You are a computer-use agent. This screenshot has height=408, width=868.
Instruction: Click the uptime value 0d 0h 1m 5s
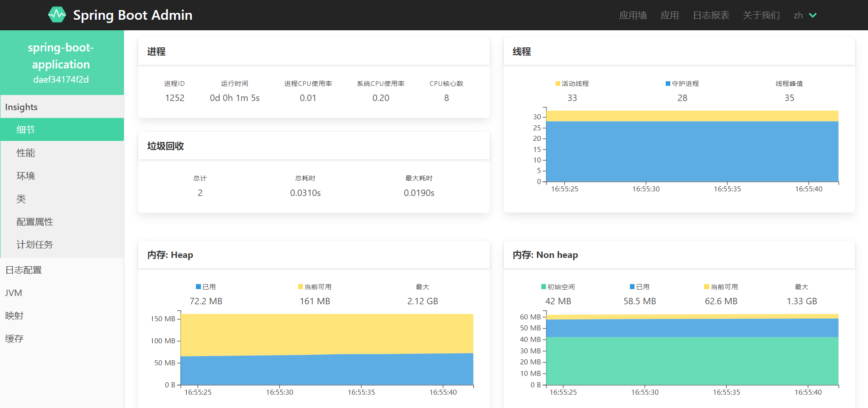(234, 98)
